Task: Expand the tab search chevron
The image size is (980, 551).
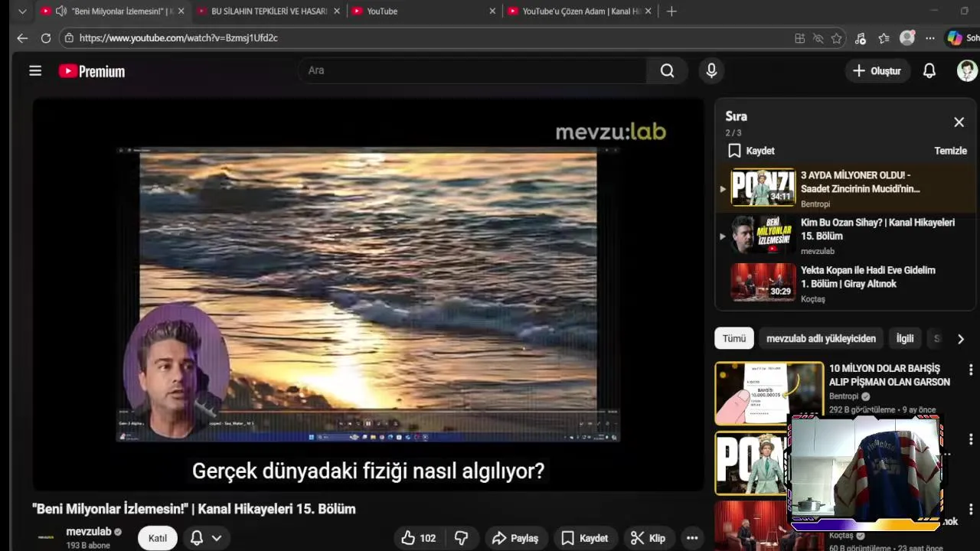Action: pyautogui.click(x=22, y=11)
